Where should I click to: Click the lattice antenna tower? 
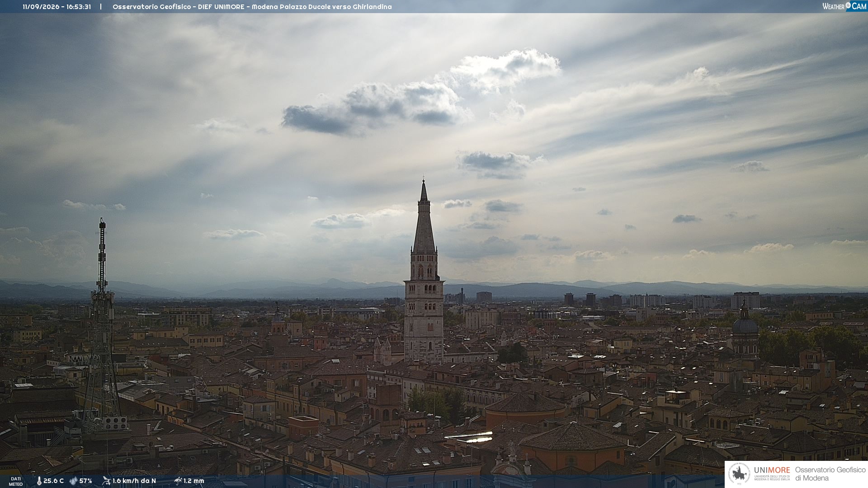point(102,325)
